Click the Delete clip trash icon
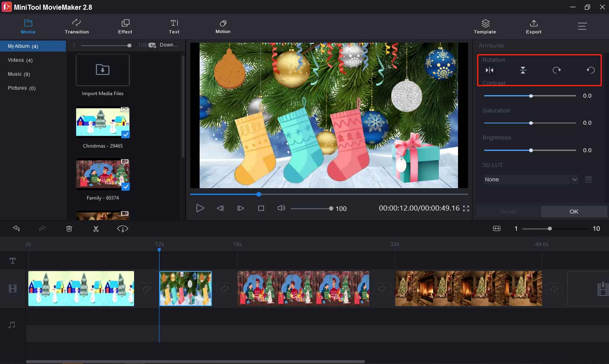Viewport: 609px width, 364px height. 69,228
